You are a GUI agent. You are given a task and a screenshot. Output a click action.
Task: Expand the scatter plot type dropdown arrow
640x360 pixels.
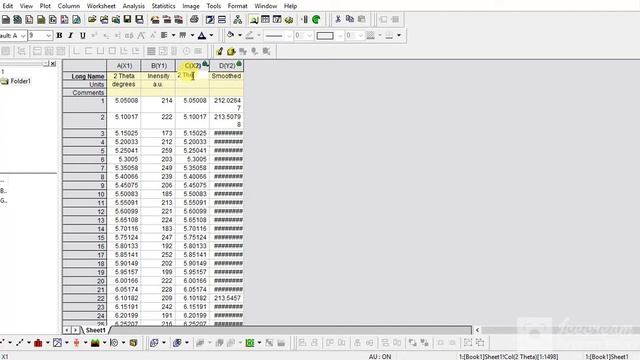(10, 343)
